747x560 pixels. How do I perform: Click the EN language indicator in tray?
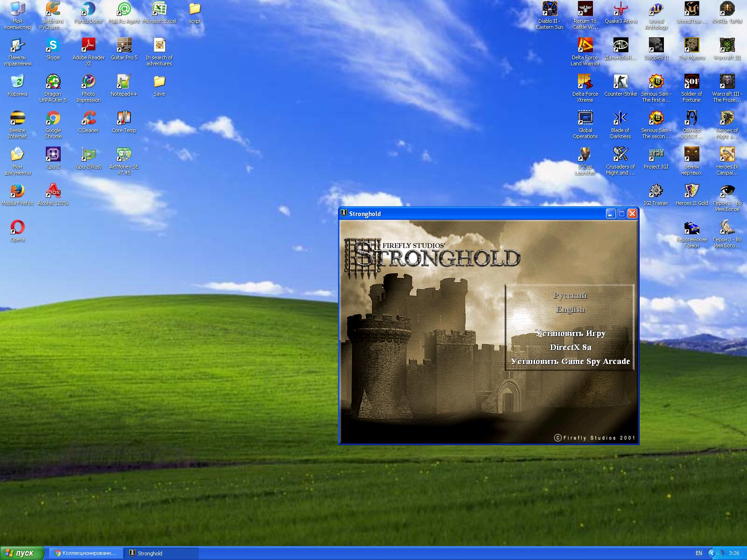698,553
